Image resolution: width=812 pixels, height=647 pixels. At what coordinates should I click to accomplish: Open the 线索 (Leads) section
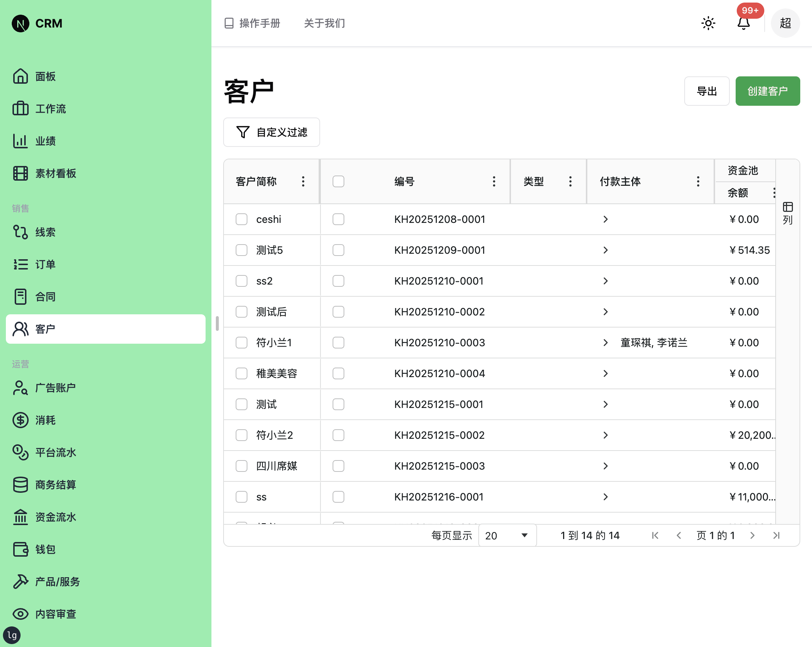(x=44, y=232)
